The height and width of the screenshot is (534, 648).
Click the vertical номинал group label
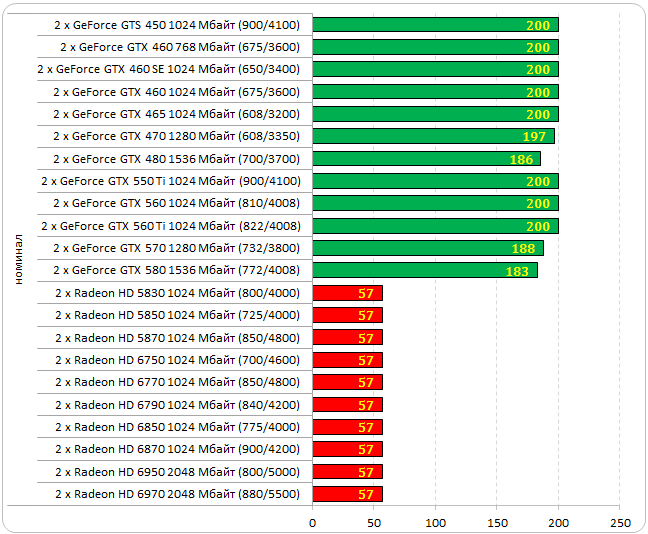pos(19,259)
